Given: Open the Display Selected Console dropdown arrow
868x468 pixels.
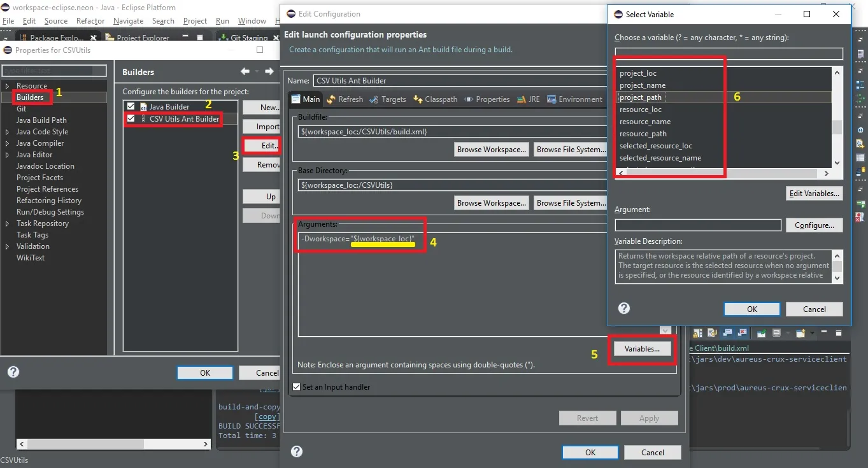Looking at the screenshot, I should pos(786,333).
